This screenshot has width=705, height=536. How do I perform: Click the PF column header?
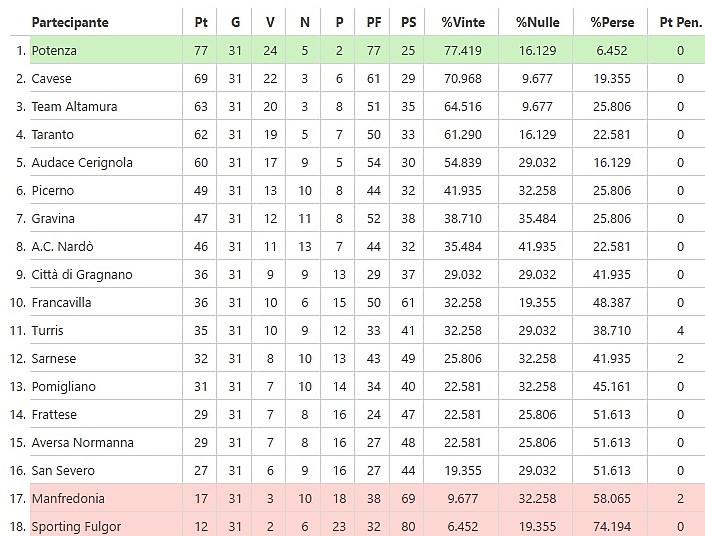(x=374, y=22)
